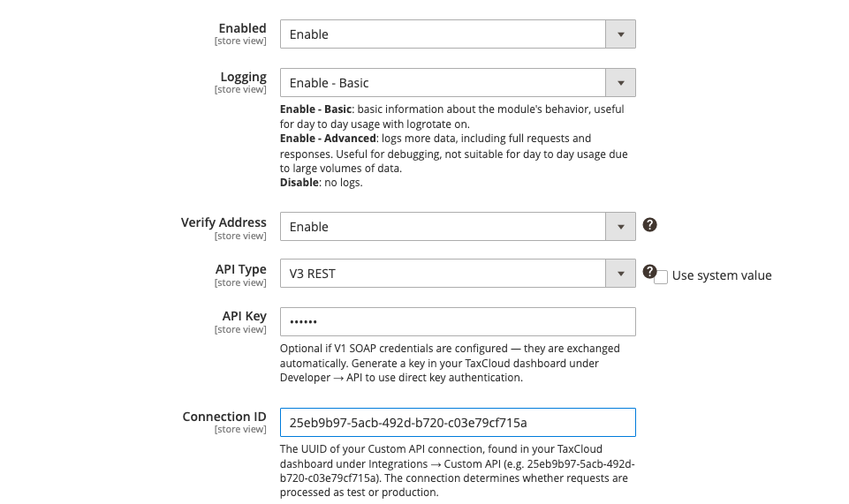Click the bold 'Enable - Advanced' note text
Screen dimensions: 849x504
click(x=328, y=139)
